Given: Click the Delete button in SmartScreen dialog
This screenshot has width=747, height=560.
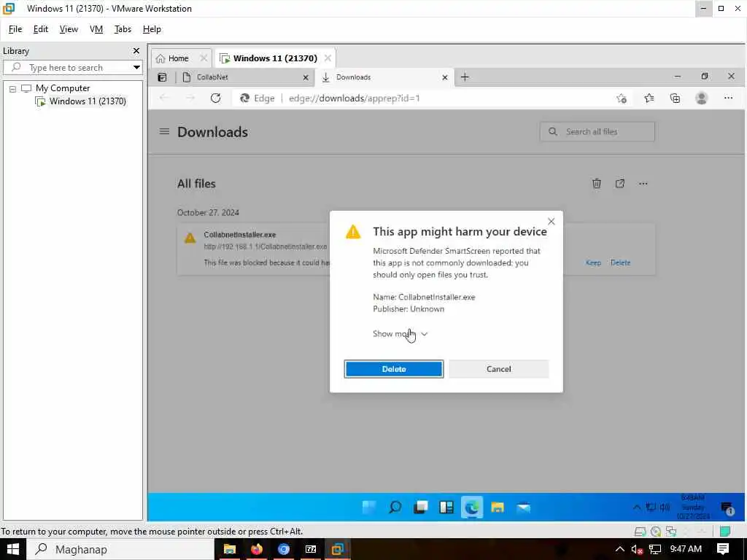Looking at the screenshot, I should coord(393,369).
